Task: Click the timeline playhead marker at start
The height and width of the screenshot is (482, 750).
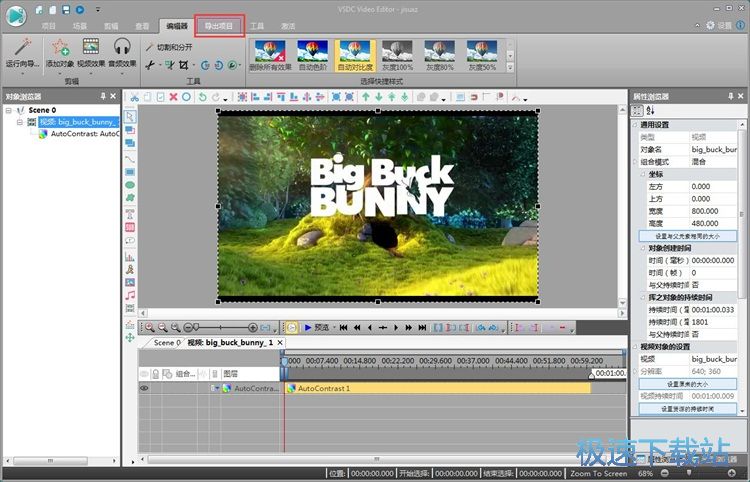Action: (x=285, y=361)
